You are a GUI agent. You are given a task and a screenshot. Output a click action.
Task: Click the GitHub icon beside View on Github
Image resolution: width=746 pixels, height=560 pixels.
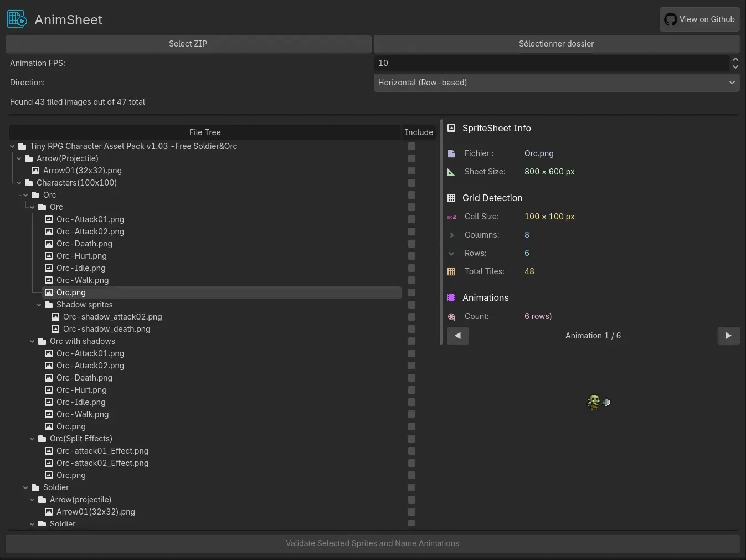[x=671, y=19]
